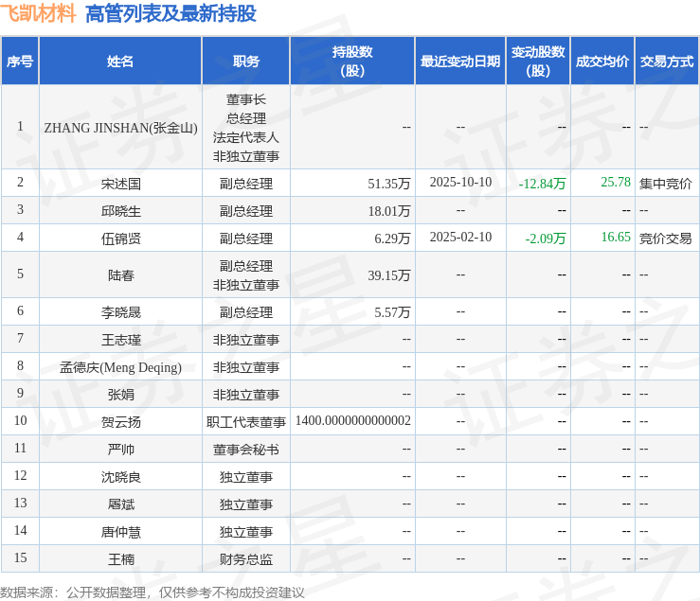The image size is (700, 601).
Task: Click the name 宋述国
Action: point(120,184)
